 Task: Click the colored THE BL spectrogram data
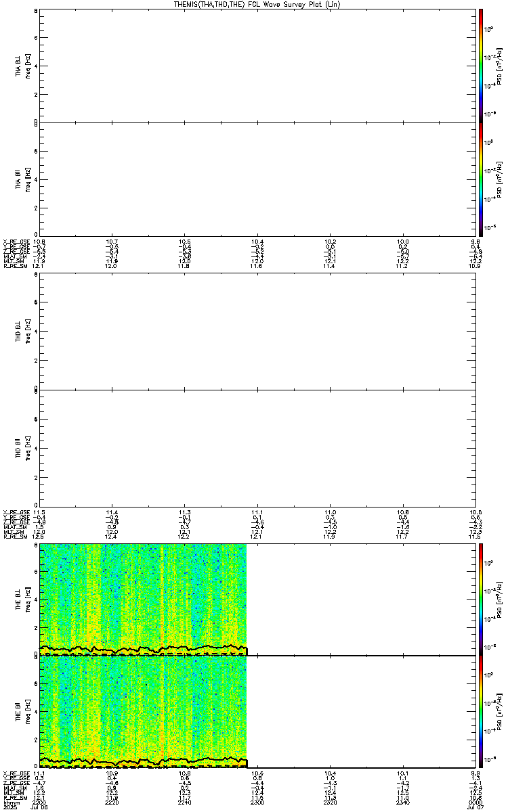[x=143, y=599]
